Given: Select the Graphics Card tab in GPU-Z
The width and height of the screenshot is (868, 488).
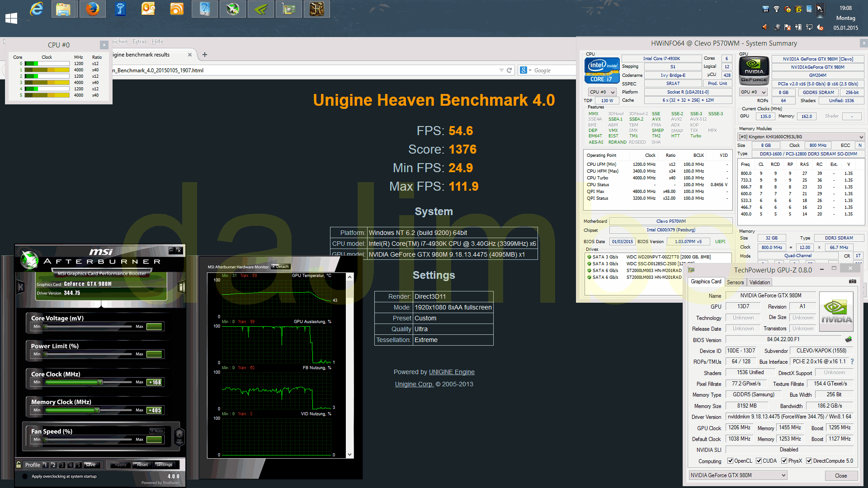Looking at the screenshot, I should click(706, 282).
